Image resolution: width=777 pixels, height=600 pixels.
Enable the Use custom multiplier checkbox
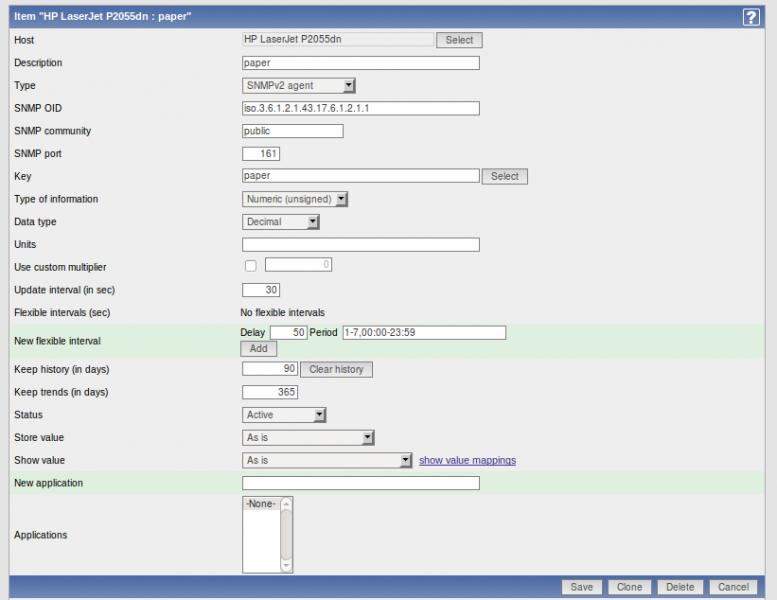point(251,266)
